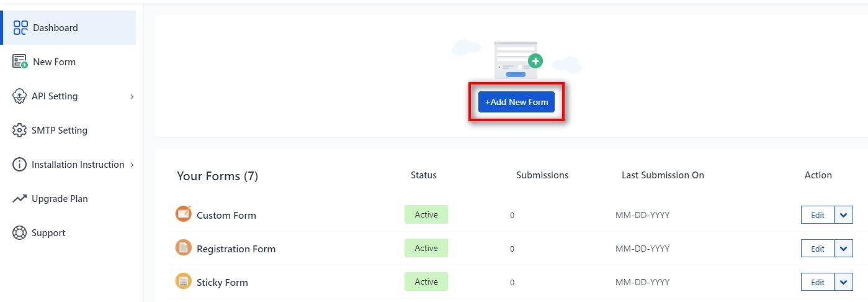Image resolution: width=868 pixels, height=302 pixels.
Task: Click the Active badge for Registration Form
Action: (426, 248)
